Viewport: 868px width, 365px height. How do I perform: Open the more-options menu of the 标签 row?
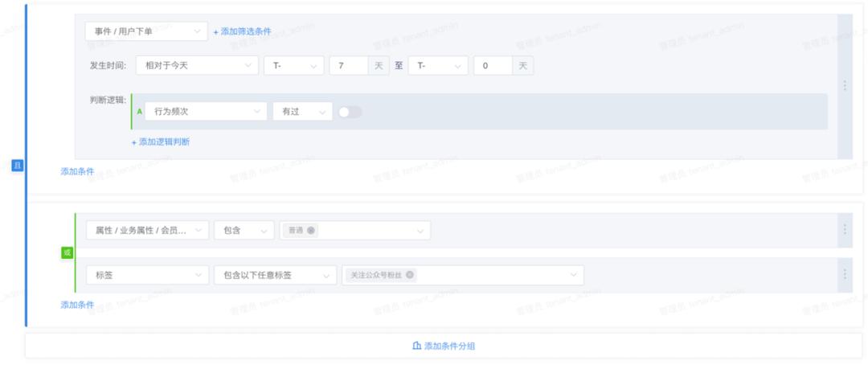845,274
